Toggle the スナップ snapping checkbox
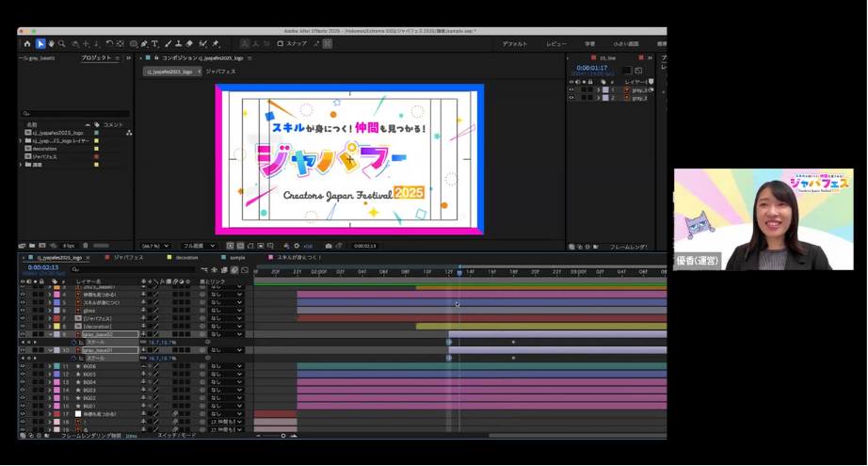 pyautogui.click(x=281, y=43)
